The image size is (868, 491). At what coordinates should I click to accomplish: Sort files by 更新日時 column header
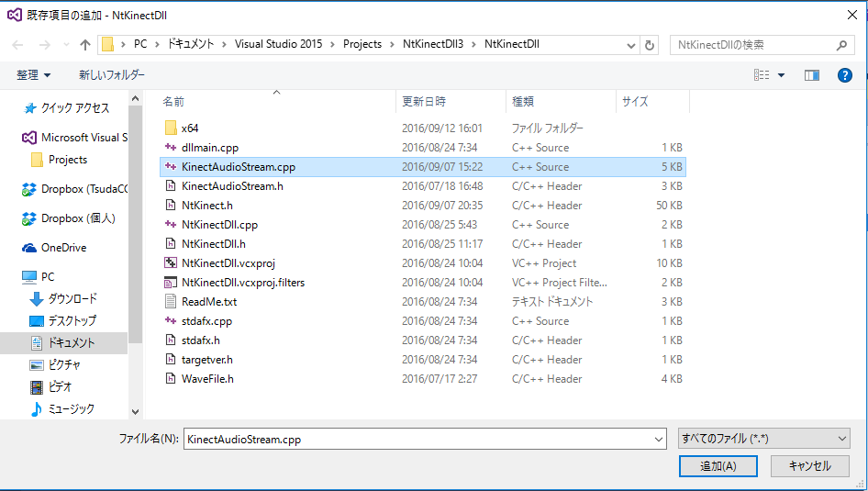[424, 102]
